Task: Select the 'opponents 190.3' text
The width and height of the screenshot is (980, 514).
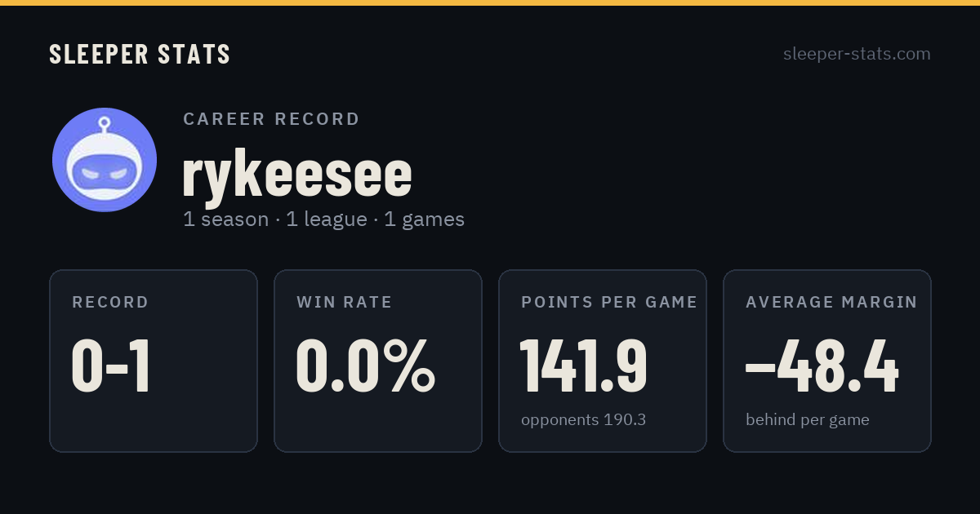Action: coord(583,420)
